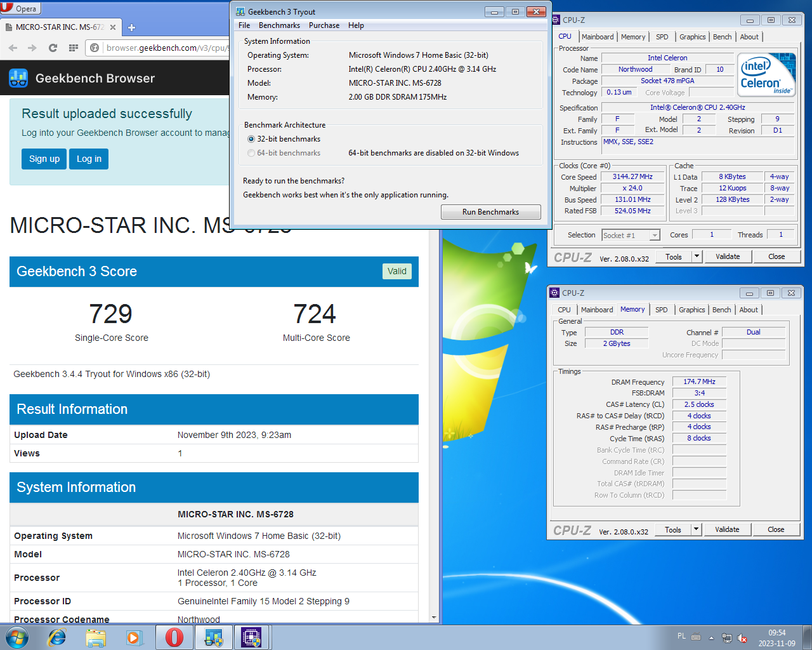Open Windows Explorer folder on taskbar
812x650 pixels.
pyautogui.click(x=96, y=637)
